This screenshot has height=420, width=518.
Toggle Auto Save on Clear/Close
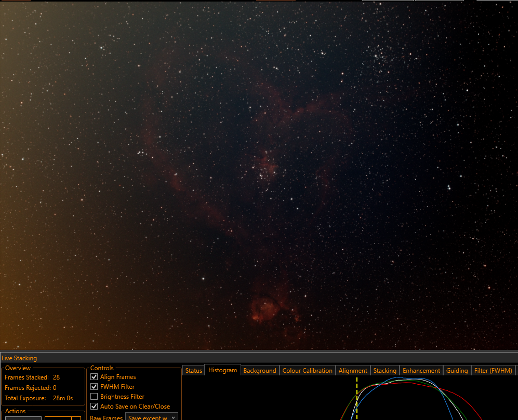94,407
